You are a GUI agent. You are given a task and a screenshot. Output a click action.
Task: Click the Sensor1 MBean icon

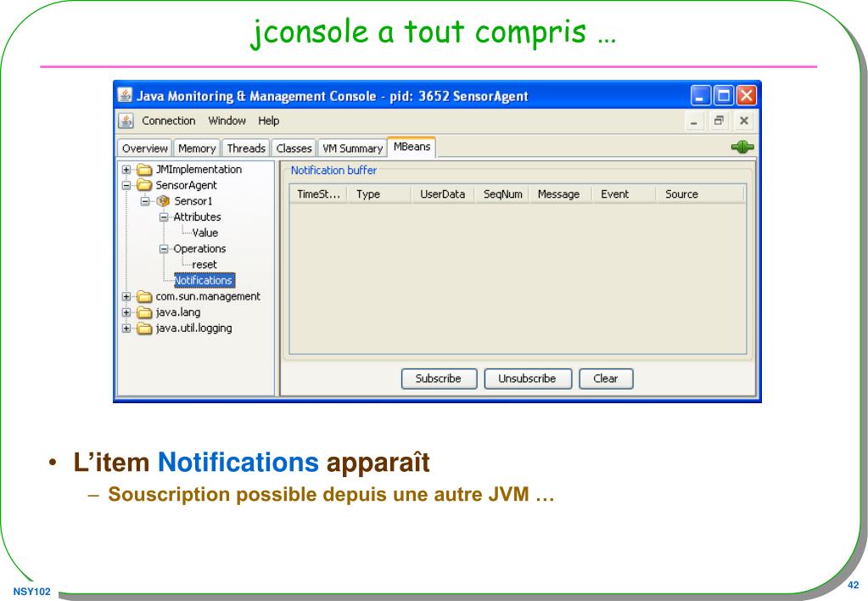click(163, 201)
